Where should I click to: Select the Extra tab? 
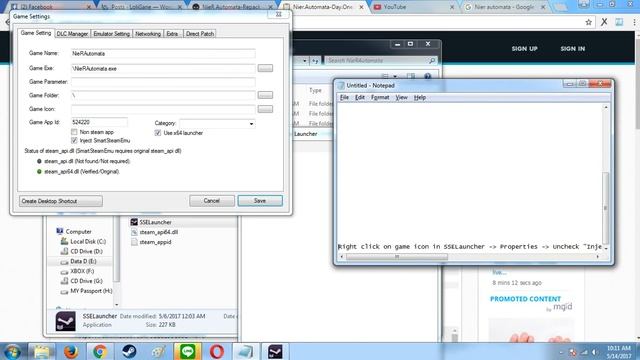(173, 34)
